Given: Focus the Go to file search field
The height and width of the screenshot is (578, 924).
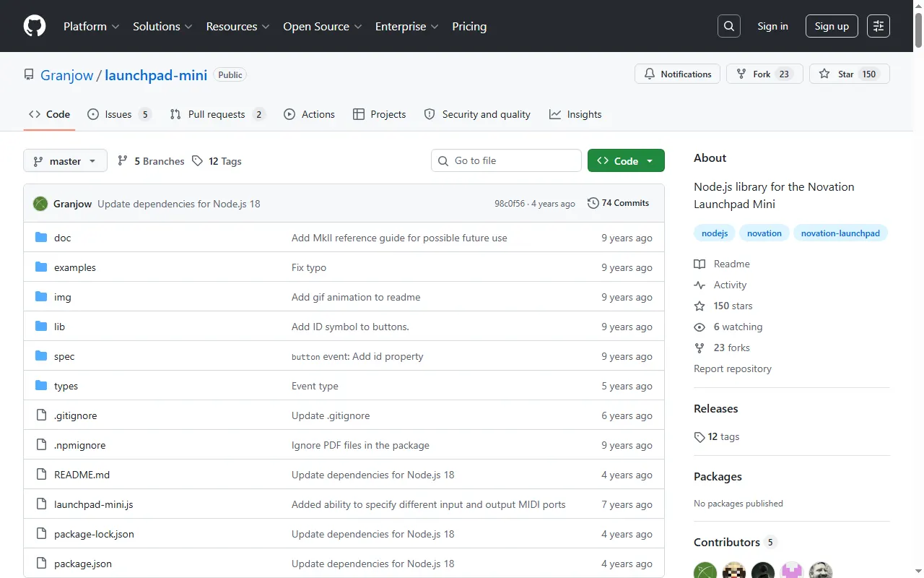Looking at the screenshot, I should pyautogui.click(x=506, y=160).
